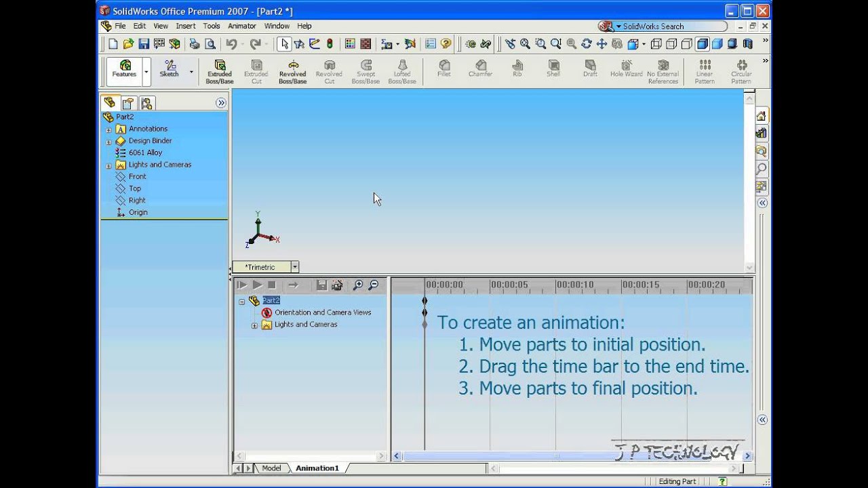
Task: Click the Extruded Boss/Base button
Action: coord(220,71)
